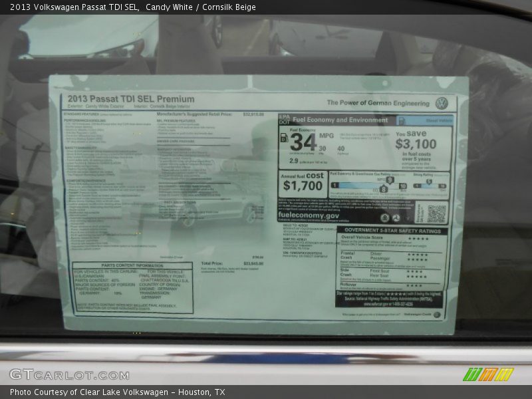This screenshot has height=399, width=532.
Task: Click the 'CHATTANOOGA TN U.S.A.' assembly point
Action: (x=164, y=281)
